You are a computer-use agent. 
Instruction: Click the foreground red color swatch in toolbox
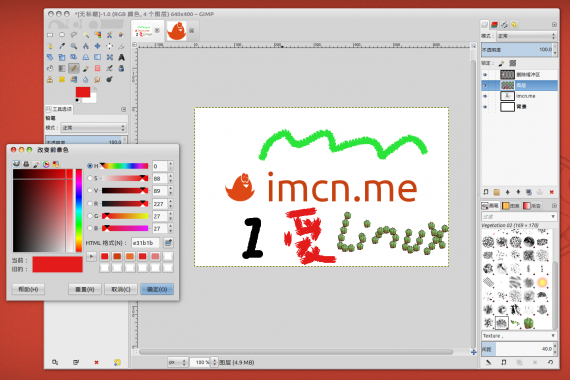(83, 92)
